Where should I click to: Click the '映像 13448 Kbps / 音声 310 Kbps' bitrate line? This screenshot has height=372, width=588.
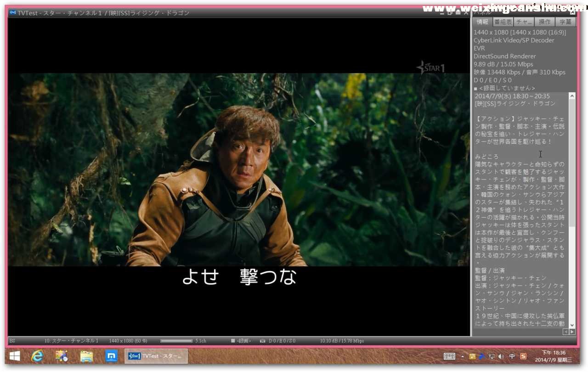pyautogui.click(x=520, y=73)
